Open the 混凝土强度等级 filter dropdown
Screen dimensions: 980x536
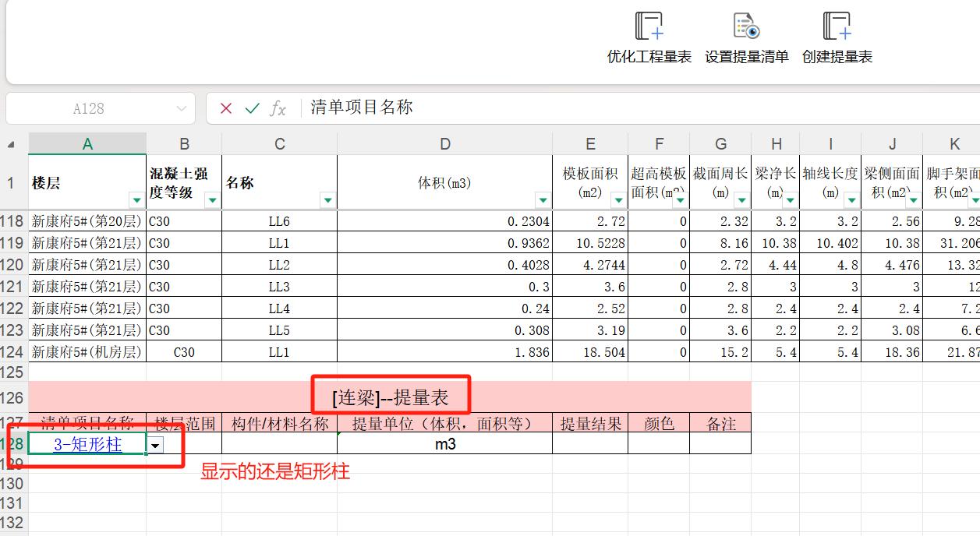tap(211, 201)
